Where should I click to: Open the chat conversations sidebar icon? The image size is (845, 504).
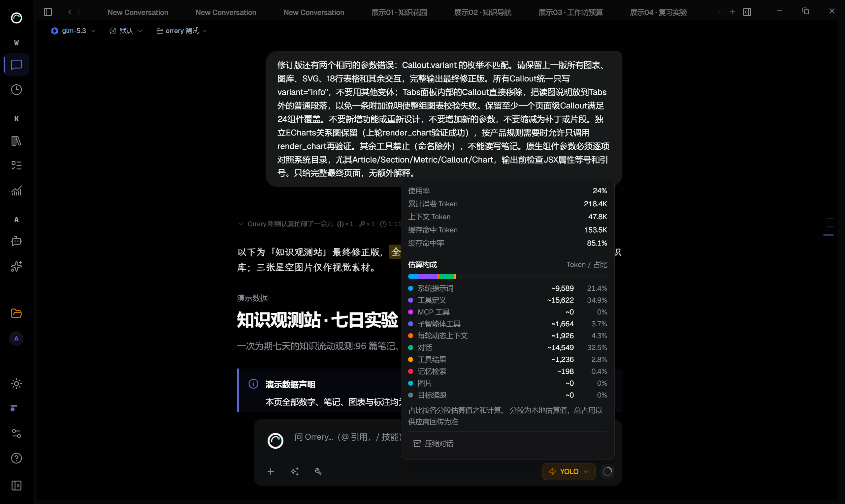(x=16, y=65)
